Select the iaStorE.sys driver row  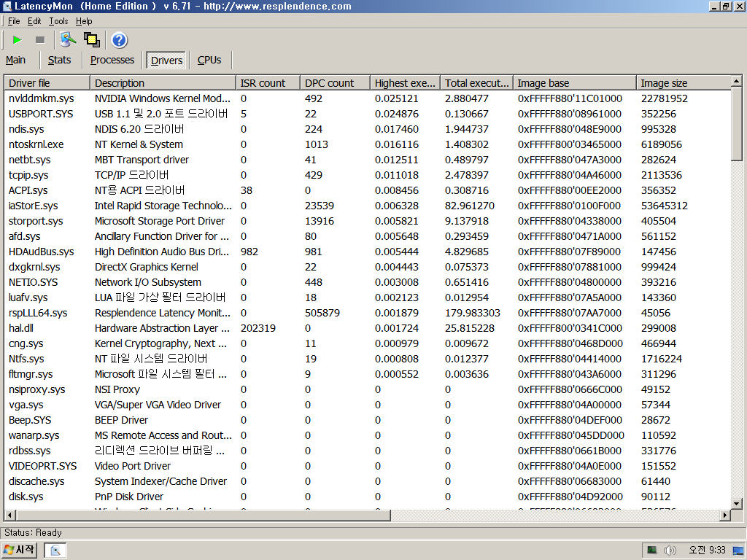pos(367,206)
